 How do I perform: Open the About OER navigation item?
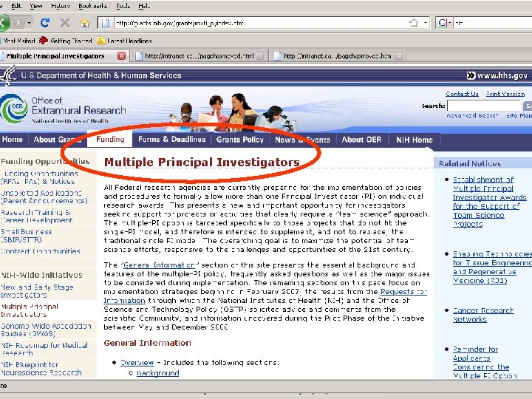pyautogui.click(x=361, y=140)
